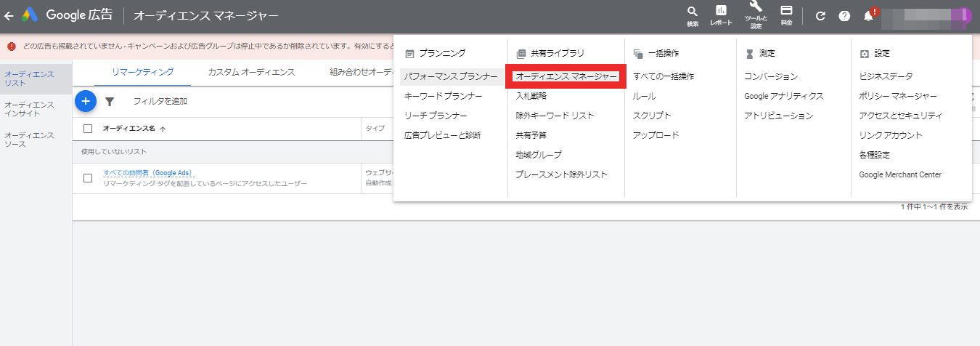
Task: Open the Reports (レポート) icon
Action: [x=721, y=16]
